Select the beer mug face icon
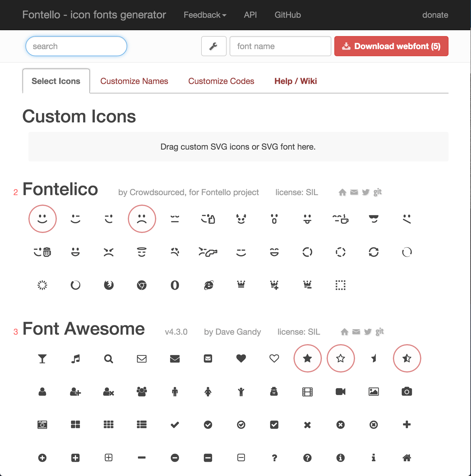The image size is (471, 476). [42, 252]
